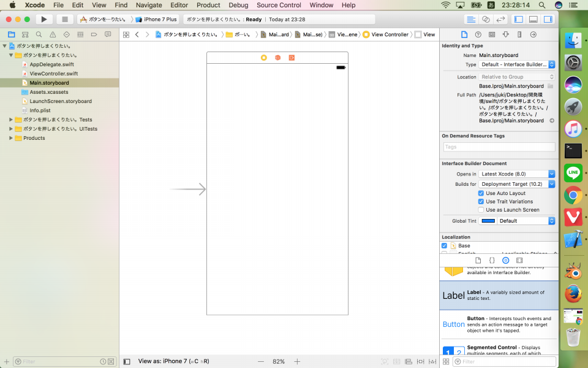The height and width of the screenshot is (368, 588).
Task: Open the Version editor
Action: point(500,19)
